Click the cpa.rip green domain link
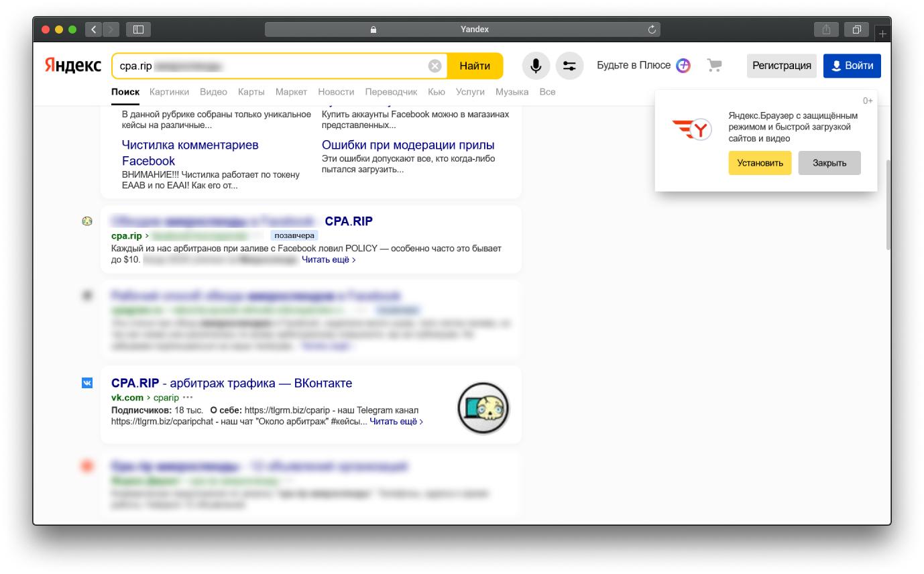Viewport: 924px width, 574px height. 127,235
